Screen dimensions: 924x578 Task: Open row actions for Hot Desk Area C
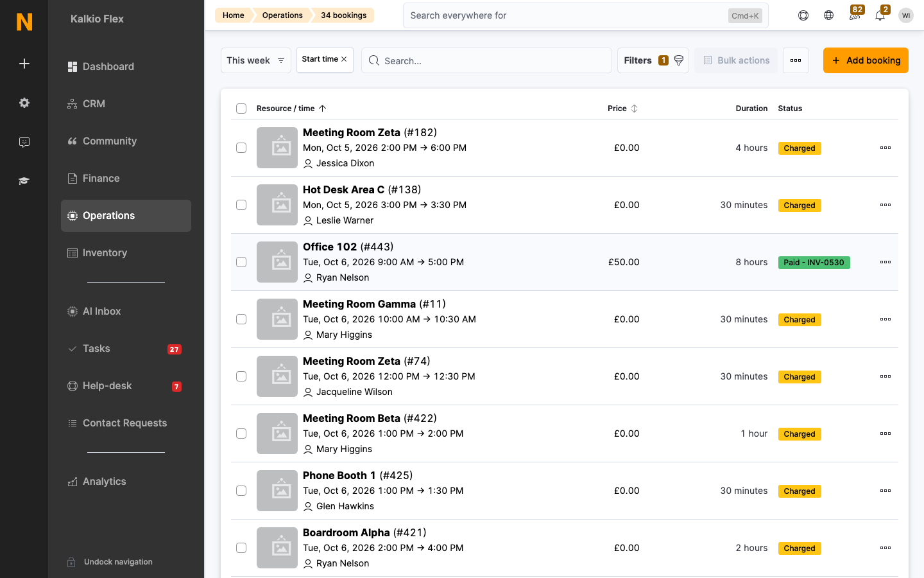pos(886,205)
